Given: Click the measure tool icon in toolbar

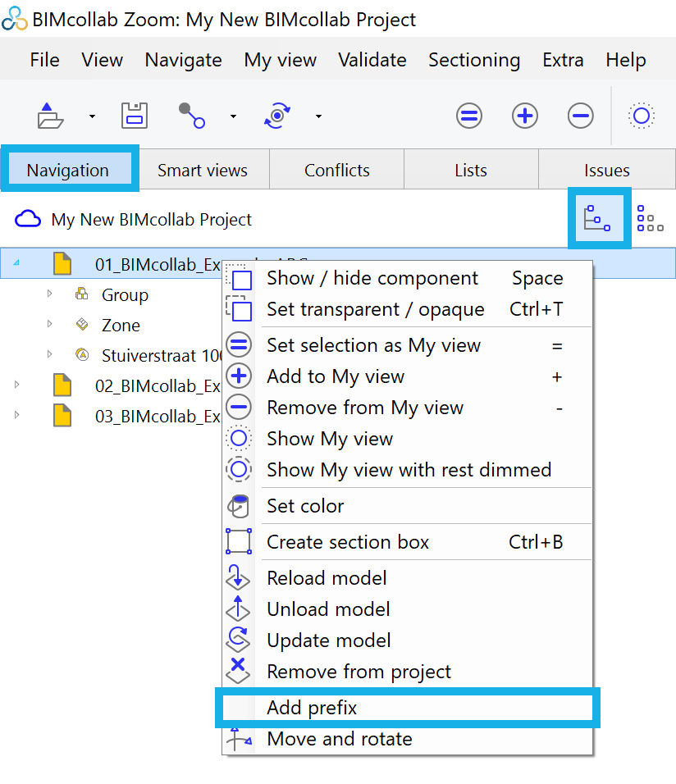Looking at the screenshot, I should (192, 116).
